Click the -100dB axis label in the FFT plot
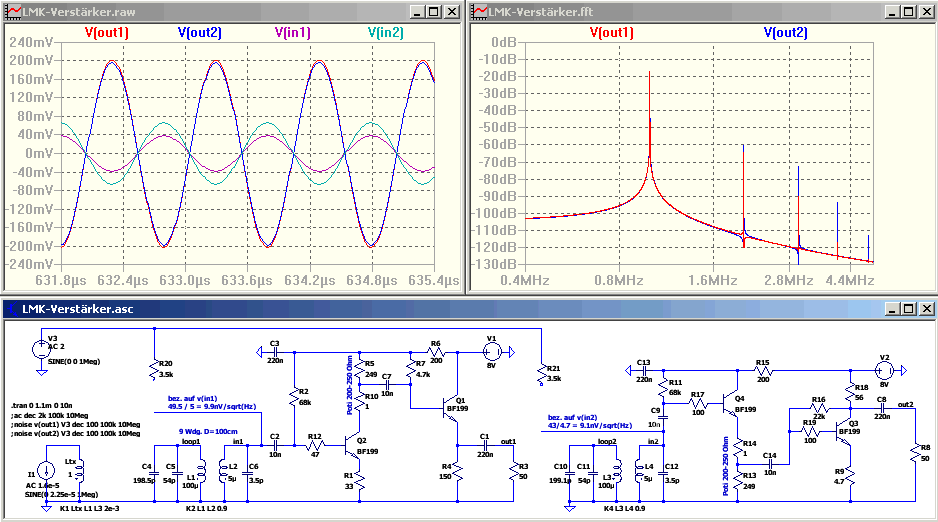The height and width of the screenshot is (522, 938). (495, 213)
